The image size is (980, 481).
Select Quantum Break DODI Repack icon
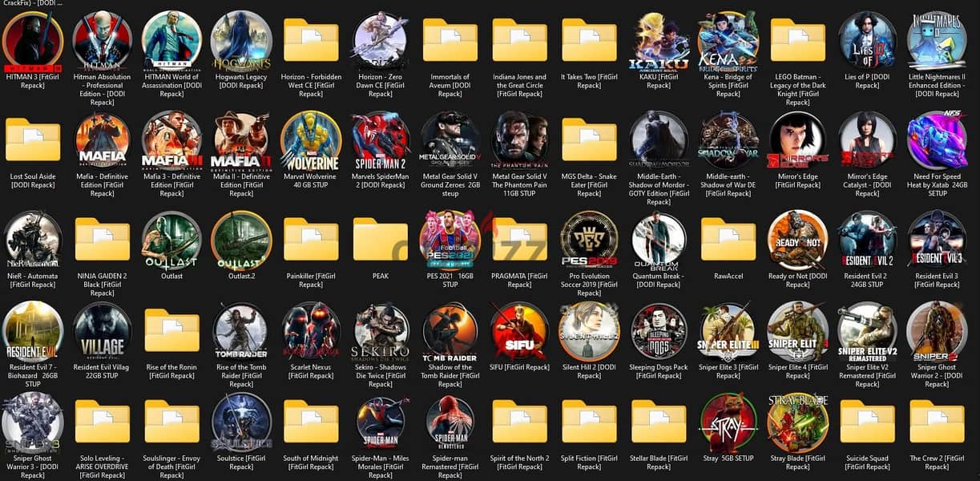[659, 240]
